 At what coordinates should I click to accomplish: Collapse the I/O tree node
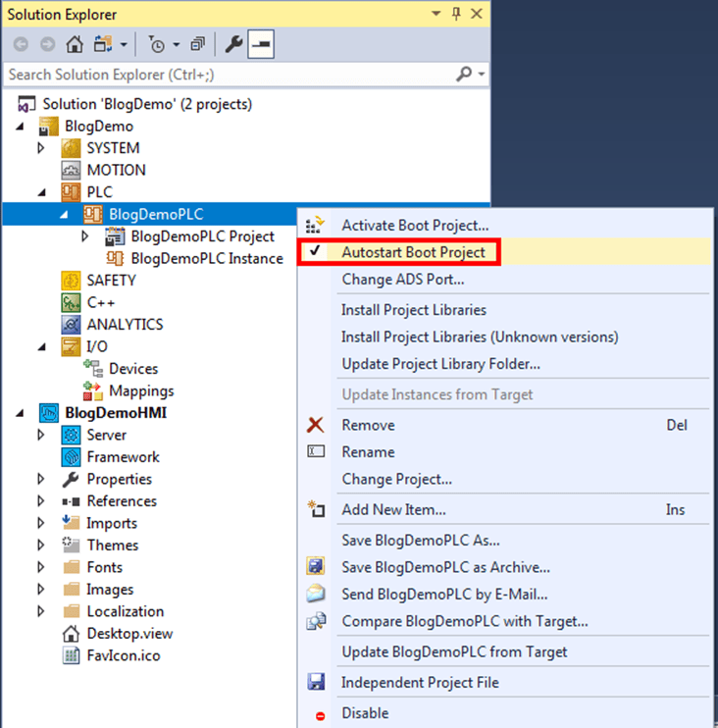click(x=41, y=346)
